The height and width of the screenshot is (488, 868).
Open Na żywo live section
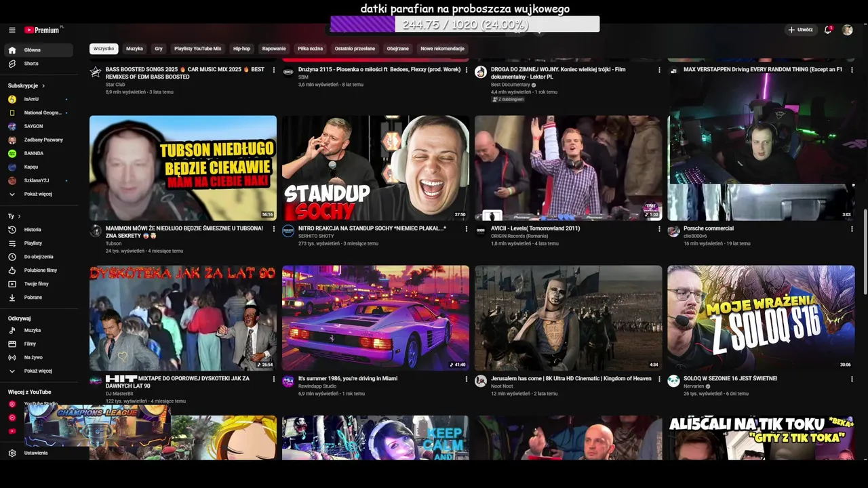(x=38, y=357)
